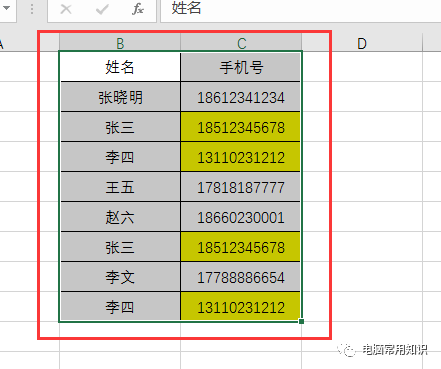Click the Enter checkmark icon in formula bar
441x369 pixels.
tap(102, 9)
